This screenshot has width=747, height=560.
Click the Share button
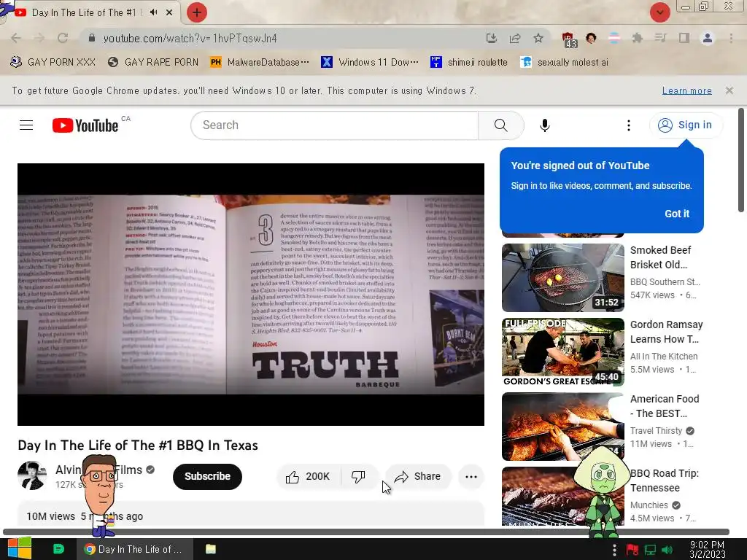418,477
